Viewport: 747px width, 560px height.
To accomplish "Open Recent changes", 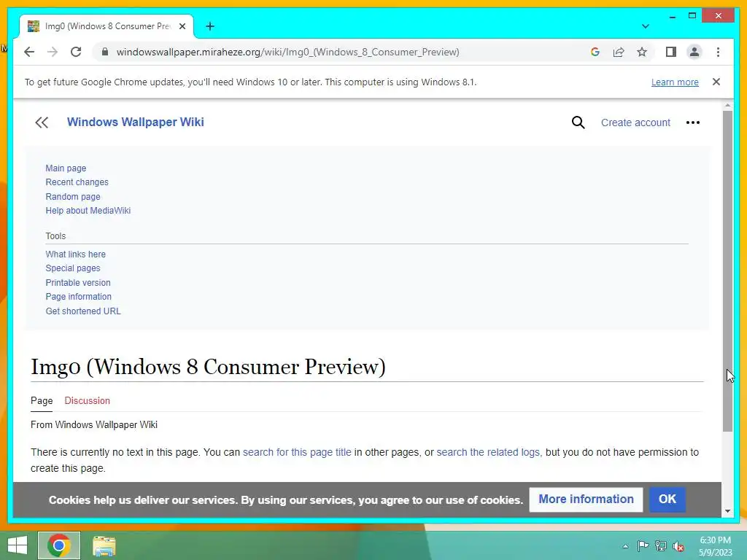I will [x=77, y=182].
